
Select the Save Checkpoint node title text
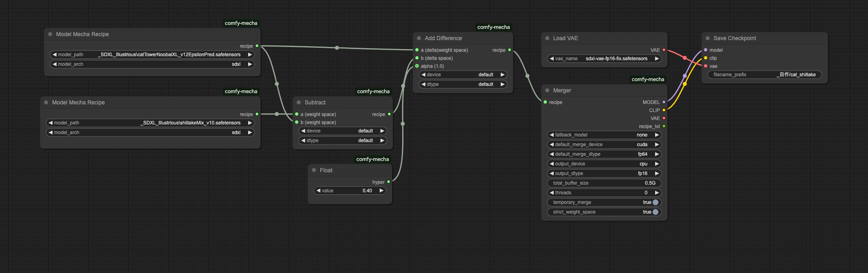tap(734, 38)
